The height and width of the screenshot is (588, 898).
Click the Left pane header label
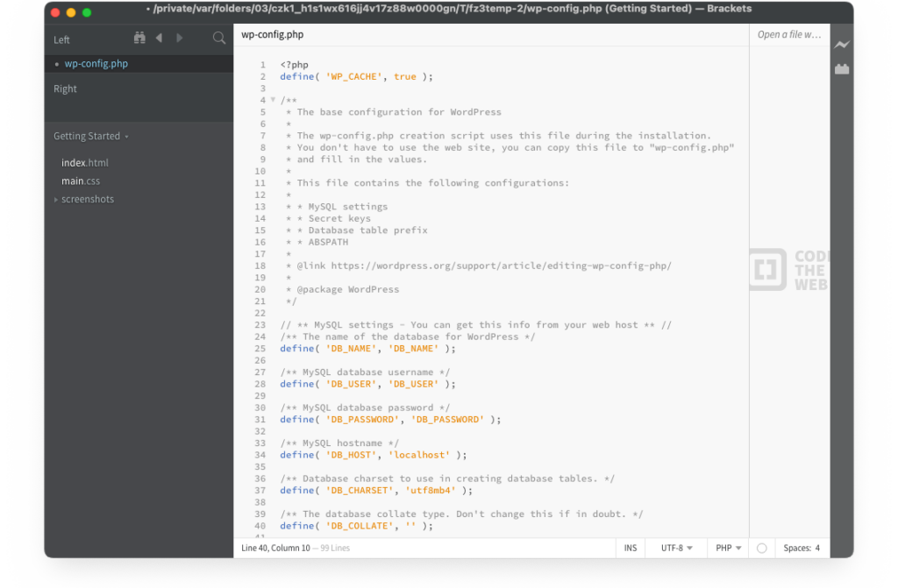click(61, 39)
